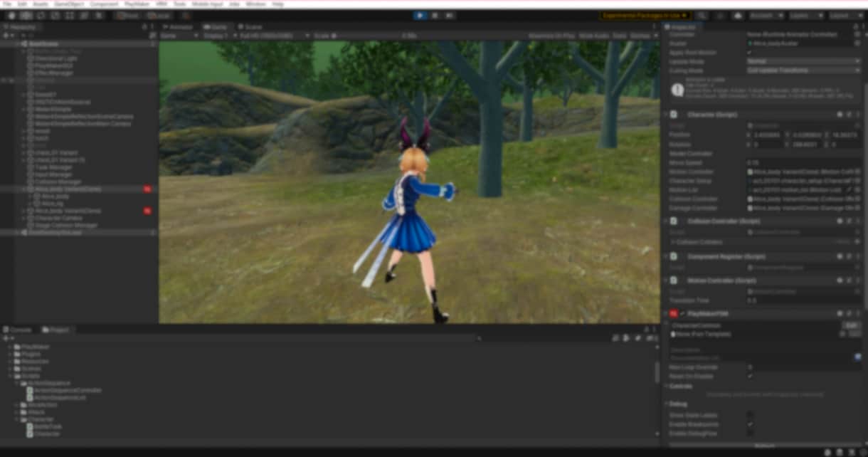Click the Step button in the toolbar
This screenshot has width=868, height=457.
click(x=449, y=15)
